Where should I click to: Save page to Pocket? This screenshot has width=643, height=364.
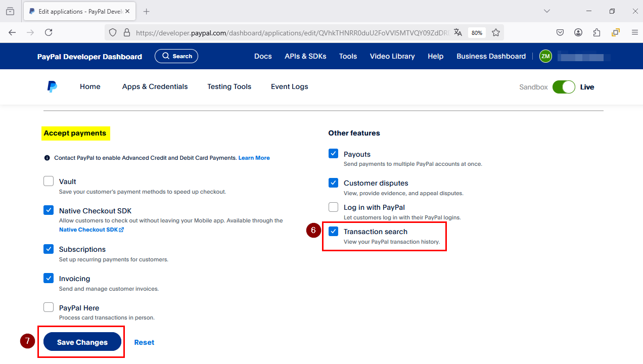(560, 32)
